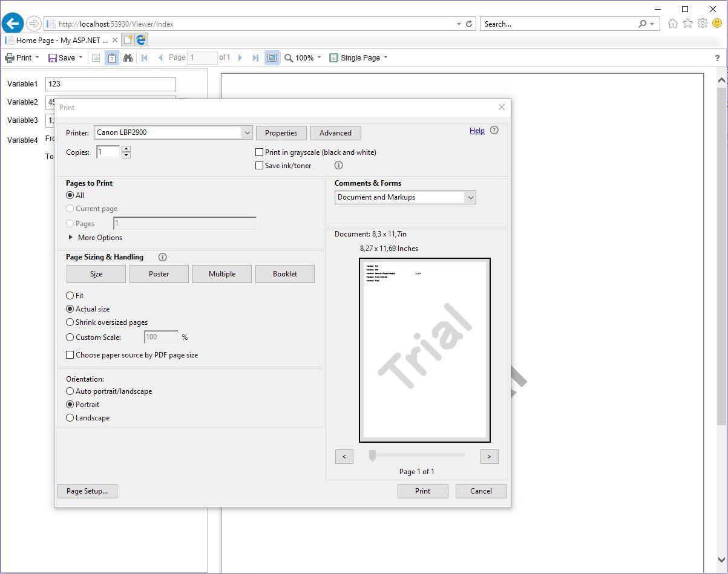Toggle full screen view icon

[272, 58]
